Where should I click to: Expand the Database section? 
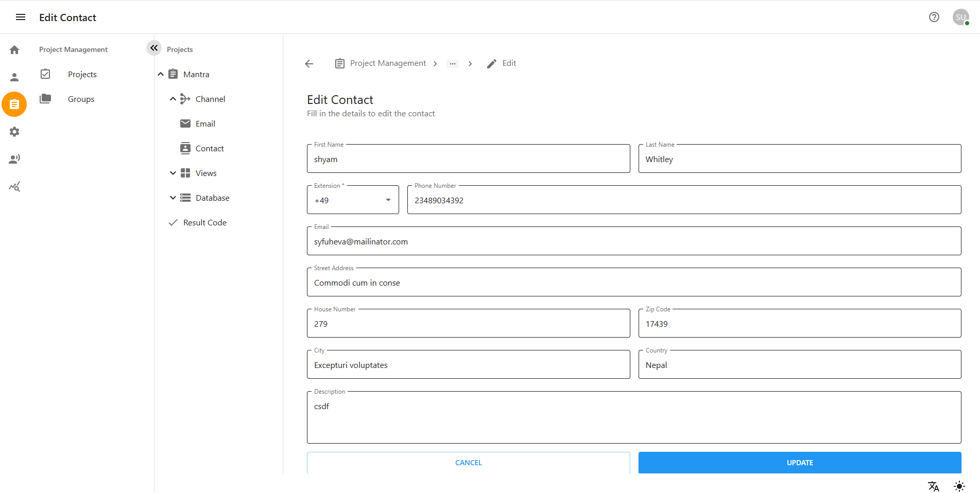[173, 198]
